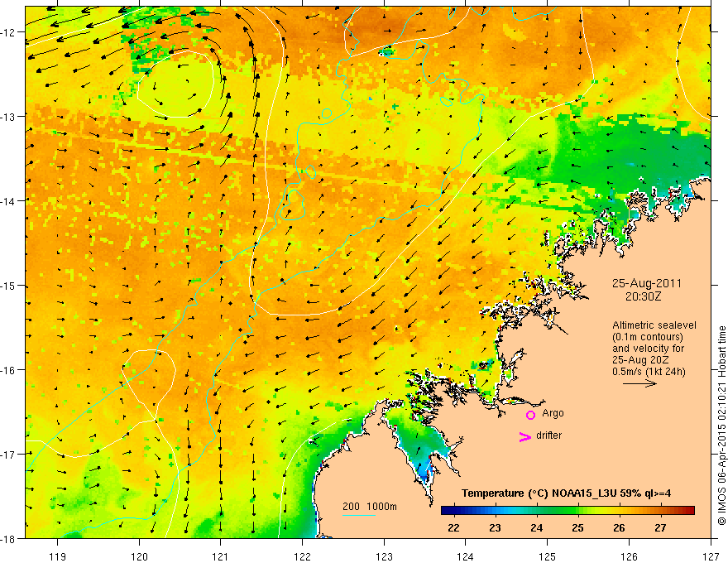This screenshot has width=728, height=563.
Task: Click the '25-Aug-2011' date label
Action: click(x=647, y=283)
